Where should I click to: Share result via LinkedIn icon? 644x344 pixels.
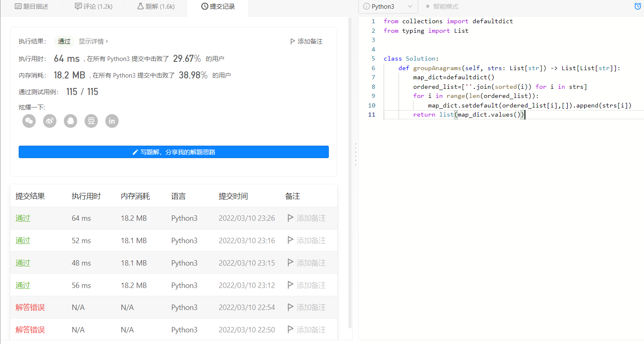pos(112,121)
